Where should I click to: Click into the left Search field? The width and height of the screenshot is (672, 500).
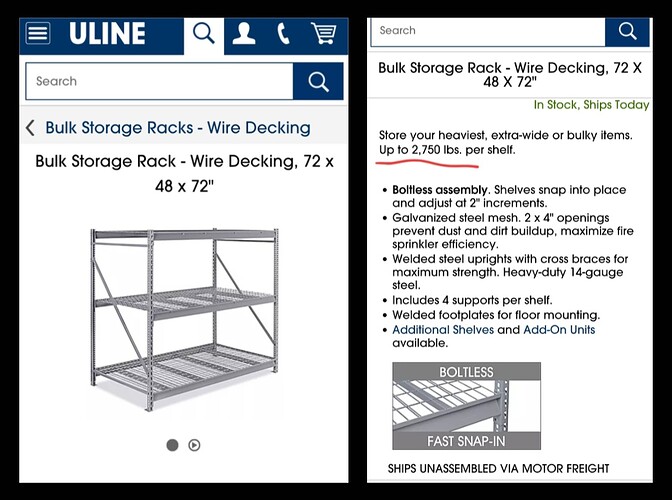point(159,81)
